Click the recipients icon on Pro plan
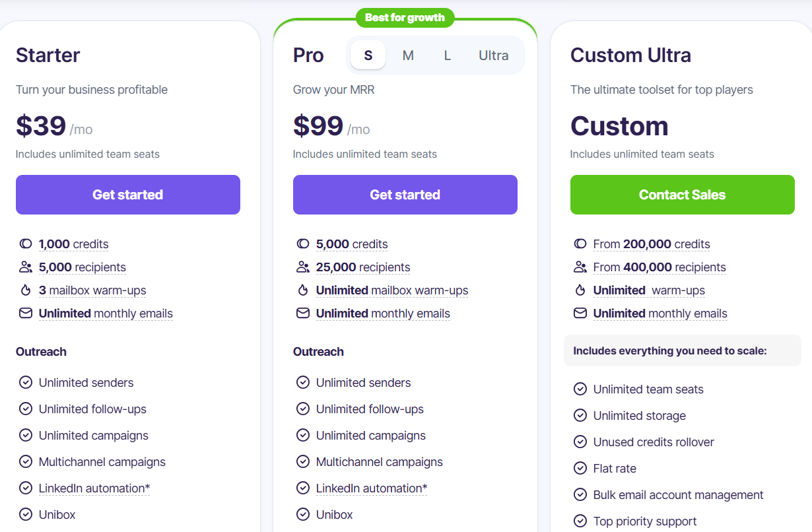812x532 pixels. click(303, 267)
